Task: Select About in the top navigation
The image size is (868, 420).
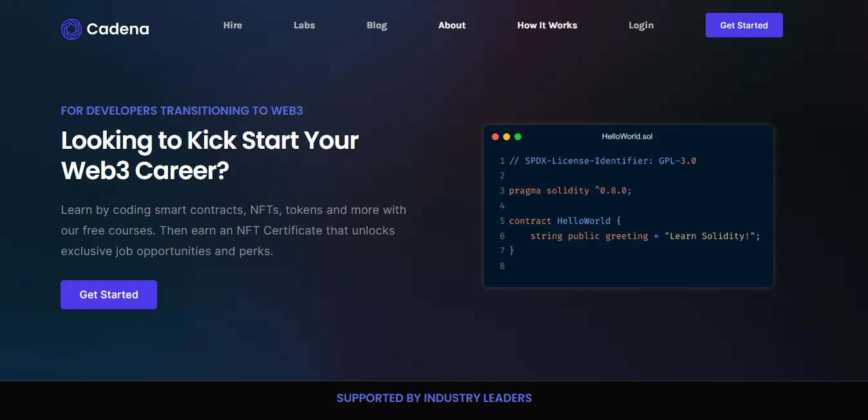Action: tap(452, 25)
